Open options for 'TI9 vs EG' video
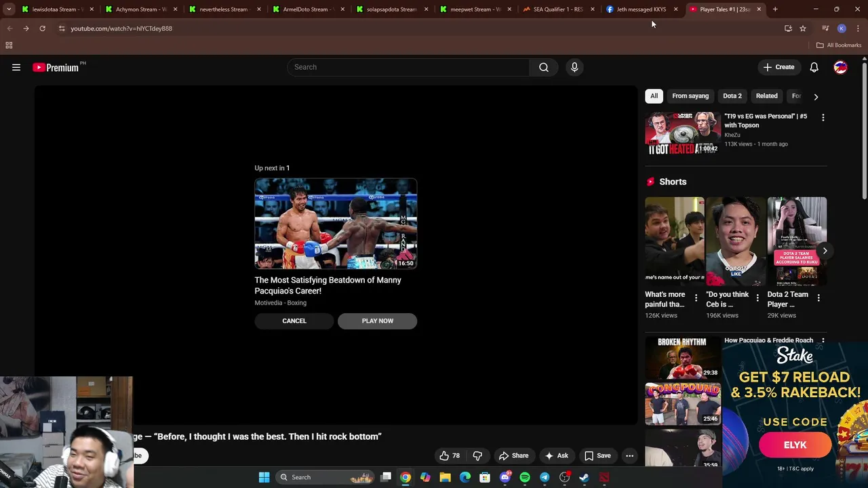The image size is (868, 488). point(823,117)
